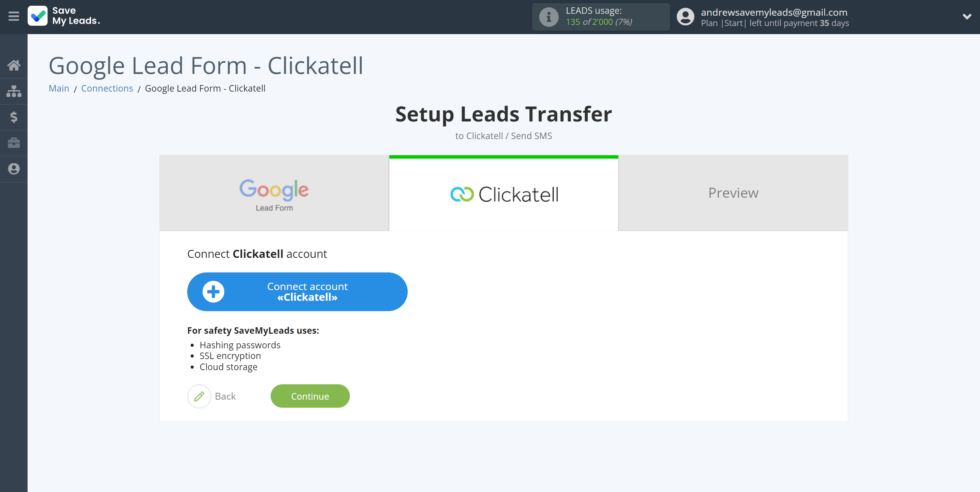Click the Connect account Clickatell button

[x=297, y=292]
